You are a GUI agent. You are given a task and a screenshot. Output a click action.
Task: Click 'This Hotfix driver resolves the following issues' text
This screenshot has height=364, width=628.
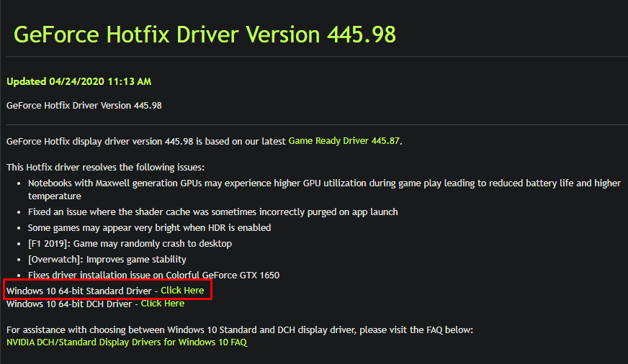105,167
